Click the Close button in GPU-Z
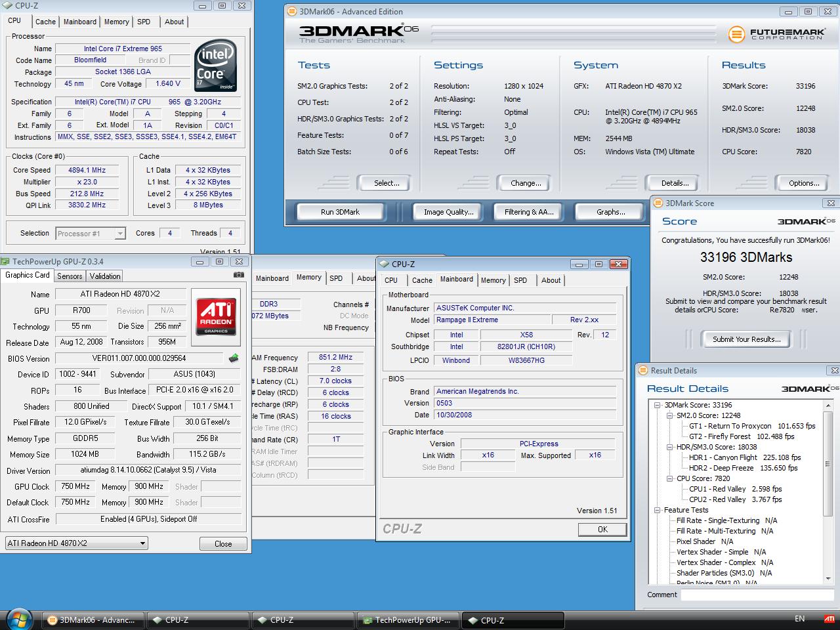The width and height of the screenshot is (840, 630). 223,544
